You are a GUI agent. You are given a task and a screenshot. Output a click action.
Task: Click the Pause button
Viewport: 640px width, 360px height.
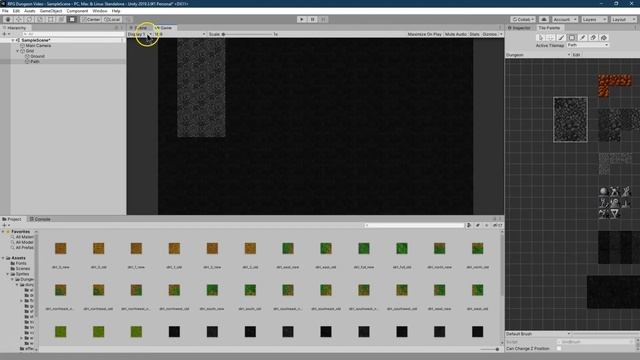point(313,19)
